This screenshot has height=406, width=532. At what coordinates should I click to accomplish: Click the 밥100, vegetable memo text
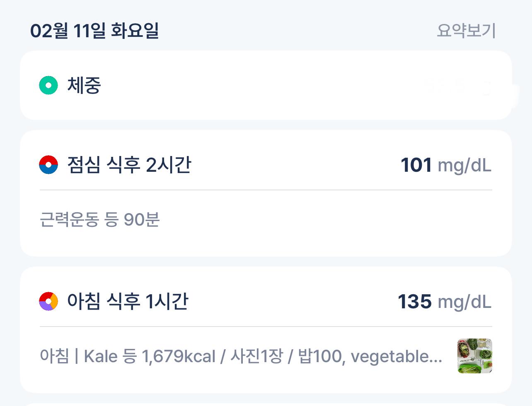370,356
